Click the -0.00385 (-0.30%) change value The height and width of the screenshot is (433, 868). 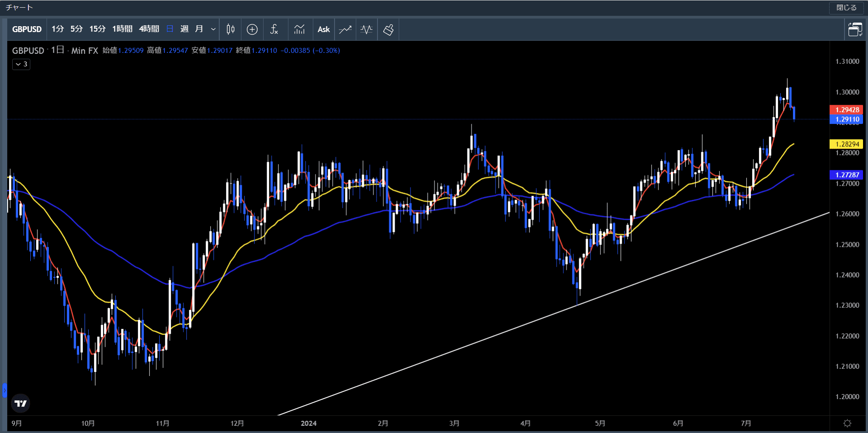(310, 51)
